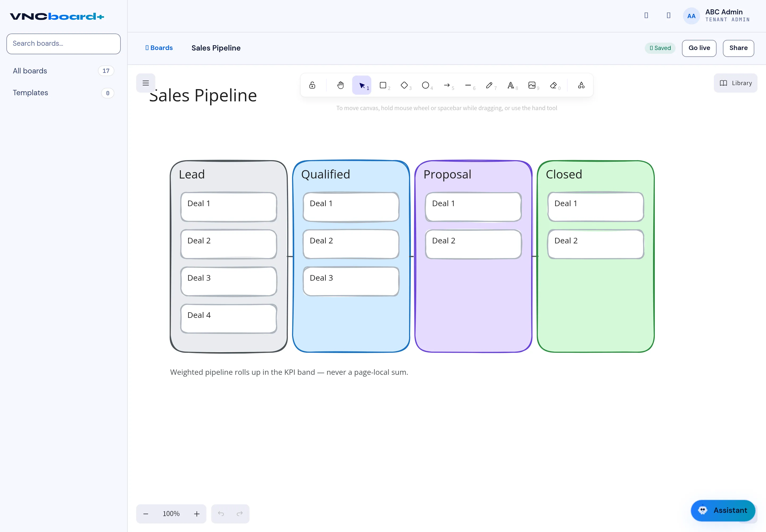Viewport: 766px width, 532px height.
Task: Toggle the keep-tool-active lock icon
Action: click(x=312, y=85)
